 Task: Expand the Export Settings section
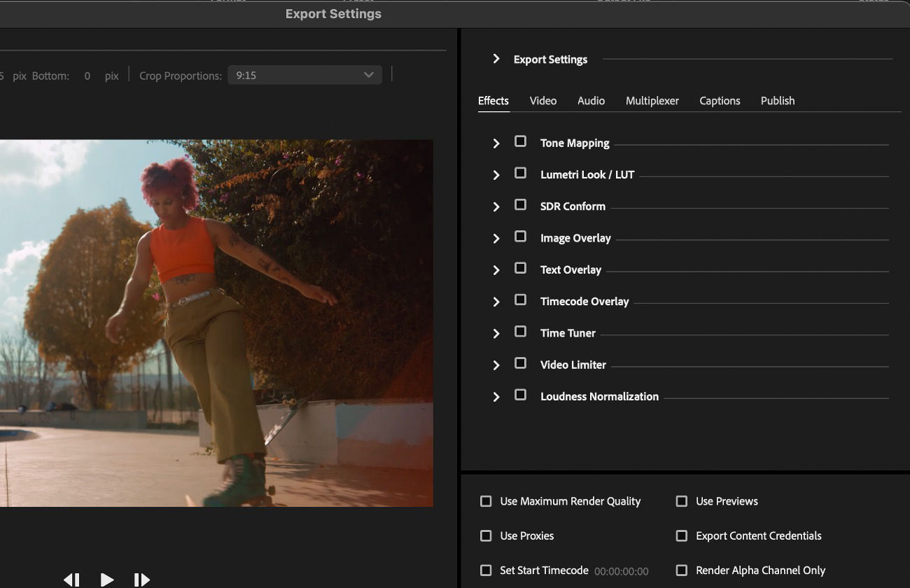[497, 59]
